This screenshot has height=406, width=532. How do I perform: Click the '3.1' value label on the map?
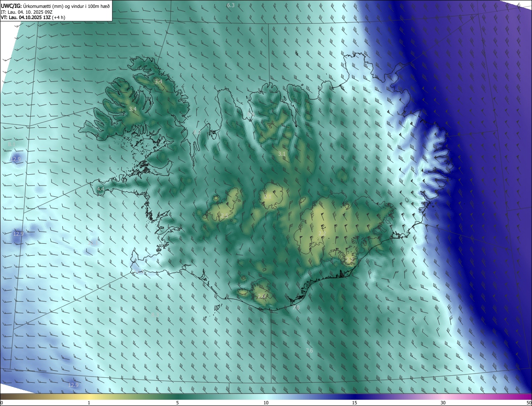point(282,154)
